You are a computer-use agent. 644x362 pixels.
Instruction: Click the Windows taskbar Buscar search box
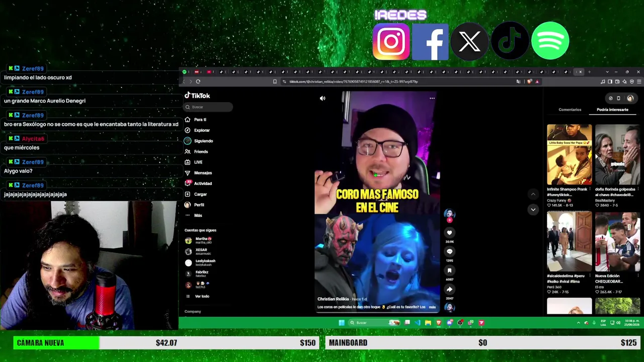(373, 323)
